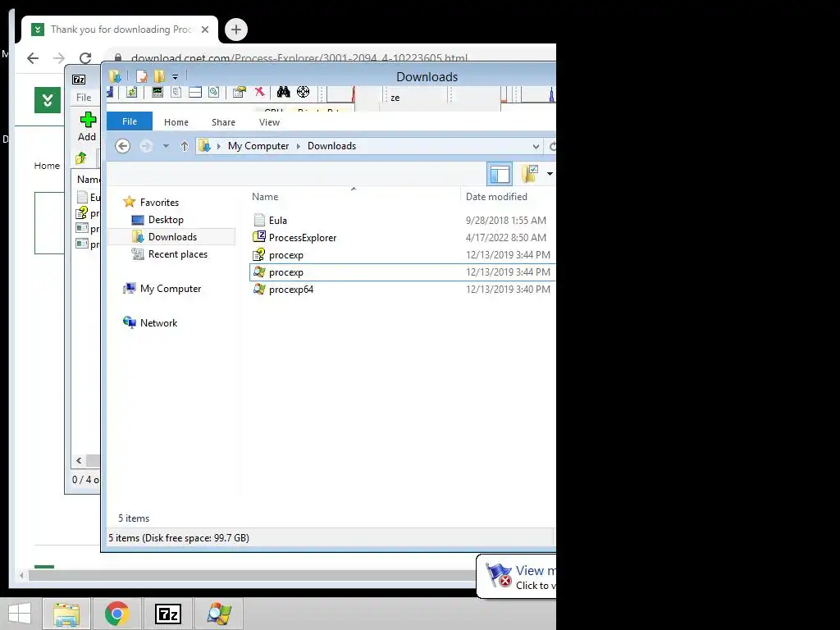The image size is (840, 630).
Task: Sort files by the Name column header
Action: (265, 197)
